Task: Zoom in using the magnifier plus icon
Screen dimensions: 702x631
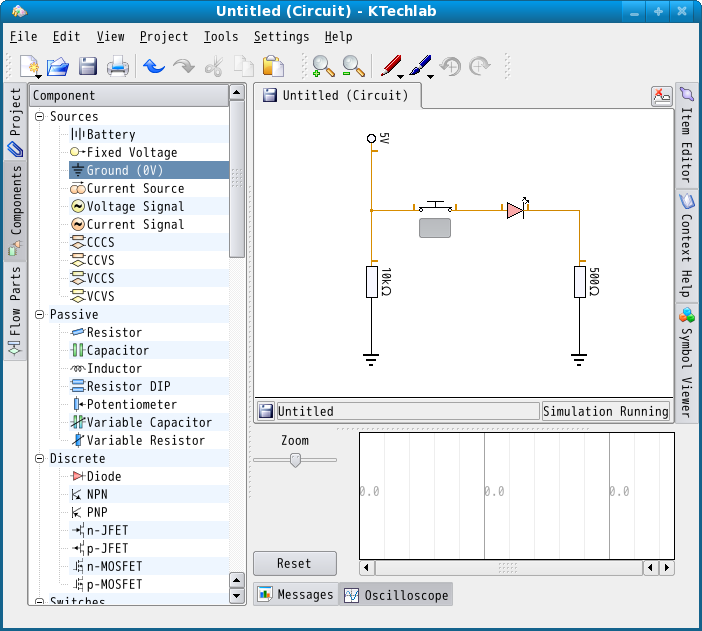Action: (x=323, y=67)
